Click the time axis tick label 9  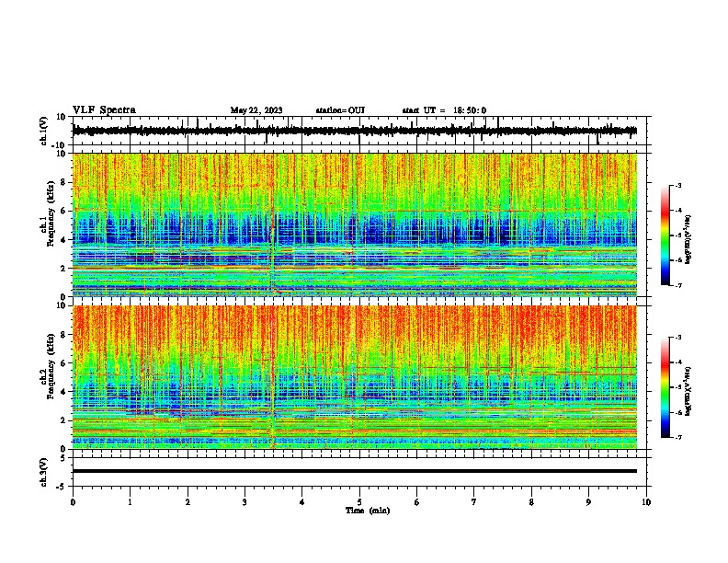point(588,502)
